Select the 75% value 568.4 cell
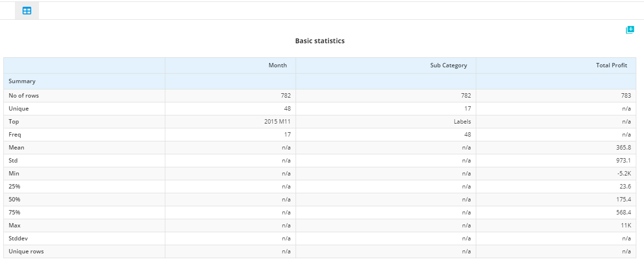 556,213
